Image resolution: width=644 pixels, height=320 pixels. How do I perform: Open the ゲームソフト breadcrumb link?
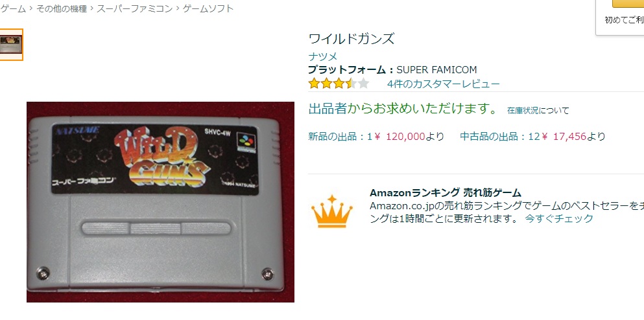[208, 8]
